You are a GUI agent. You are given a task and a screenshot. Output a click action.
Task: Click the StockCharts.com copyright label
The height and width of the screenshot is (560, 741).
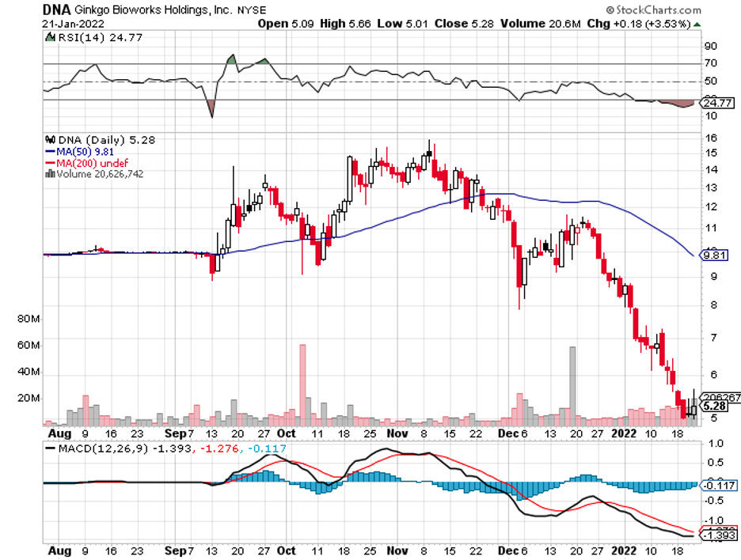(x=654, y=10)
